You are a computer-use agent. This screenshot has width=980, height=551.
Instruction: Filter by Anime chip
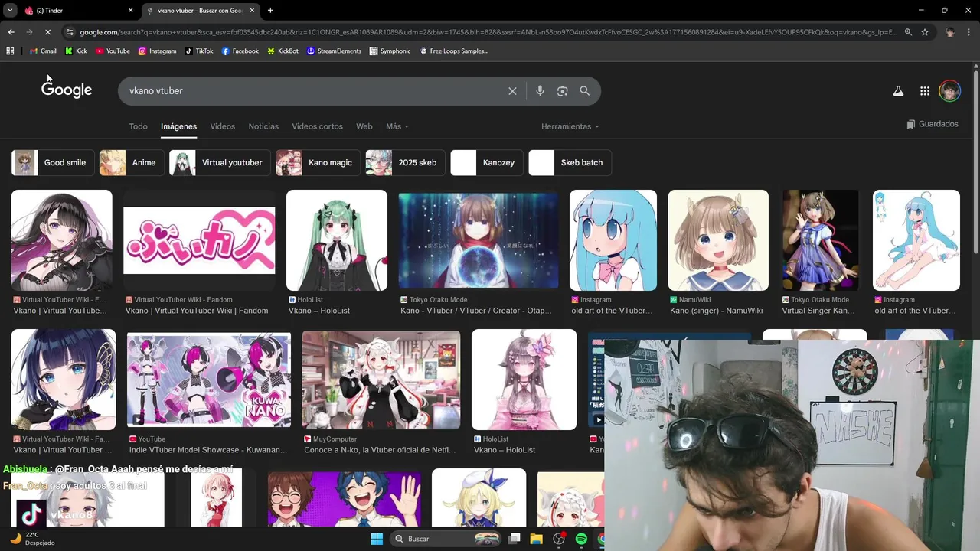[x=132, y=162]
